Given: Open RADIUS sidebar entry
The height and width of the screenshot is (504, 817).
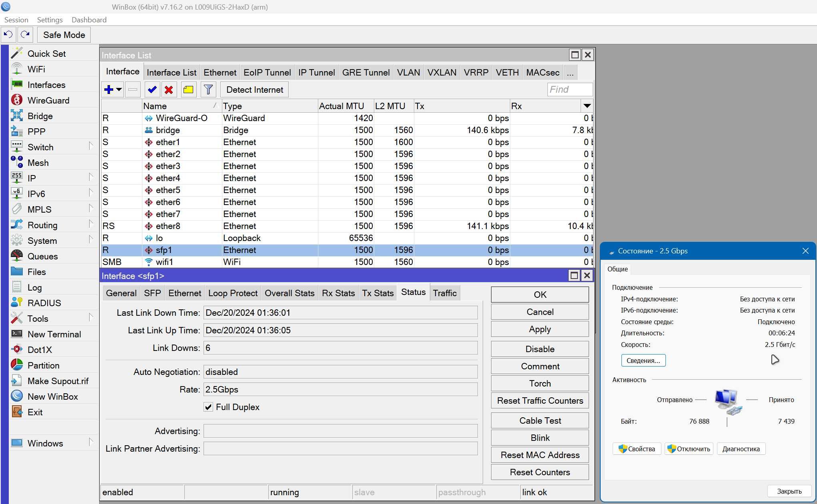Looking at the screenshot, I should (44, 303).
